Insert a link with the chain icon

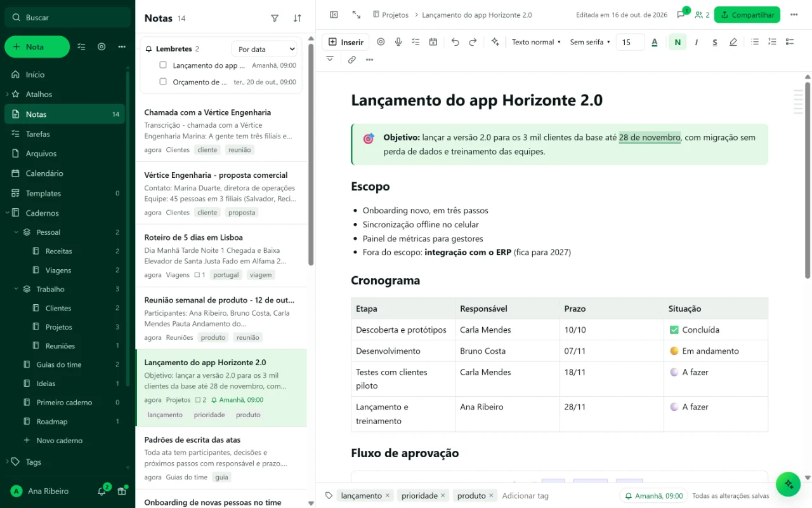pos(352,60)
